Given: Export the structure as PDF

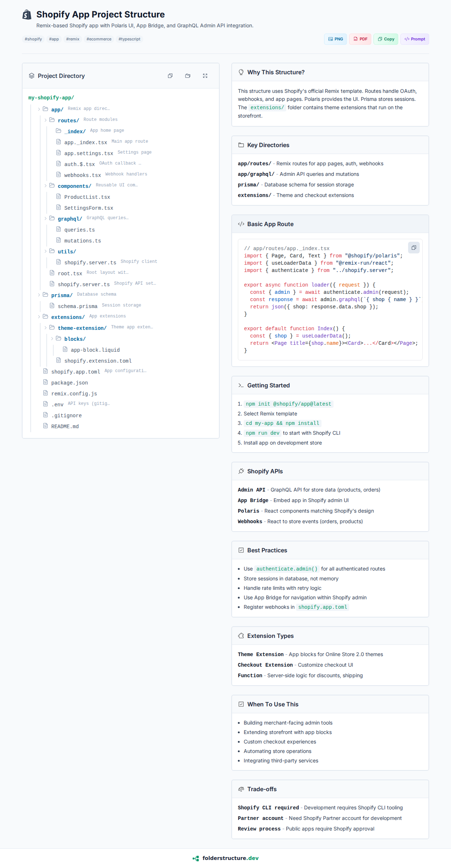Looking at the screenshot, I should pos(360,39).
